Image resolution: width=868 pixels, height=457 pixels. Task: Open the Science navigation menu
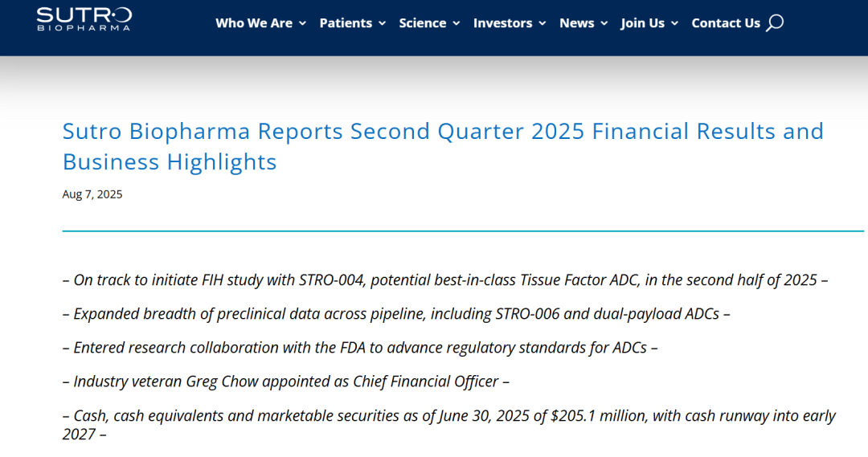point(423,23)
